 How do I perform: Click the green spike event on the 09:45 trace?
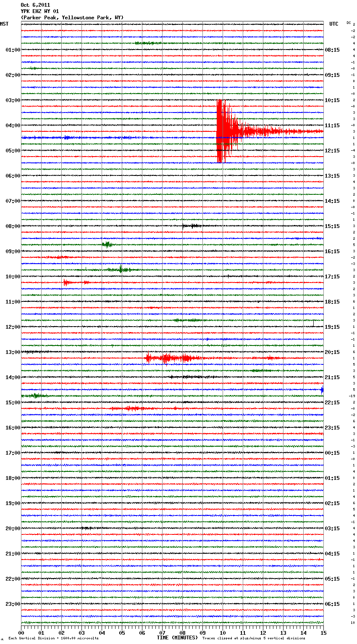tap(121, 270)
